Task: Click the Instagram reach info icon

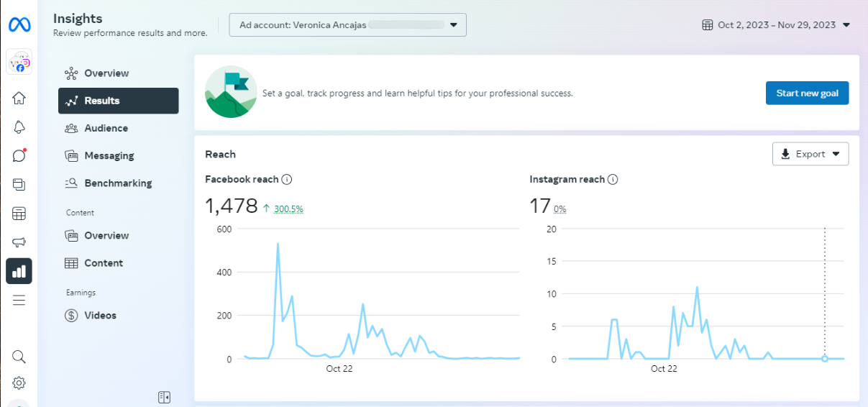Action: coord(613,180)
